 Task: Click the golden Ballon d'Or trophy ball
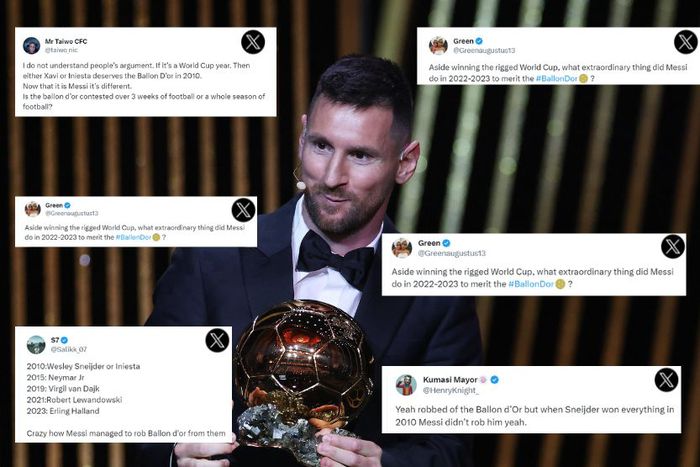pyautogui.click(x=304, y=355)
